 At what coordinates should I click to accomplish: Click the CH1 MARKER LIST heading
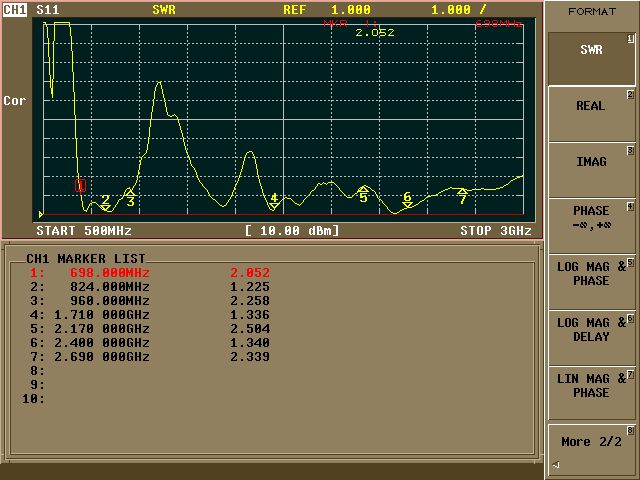tap(86, 258)
